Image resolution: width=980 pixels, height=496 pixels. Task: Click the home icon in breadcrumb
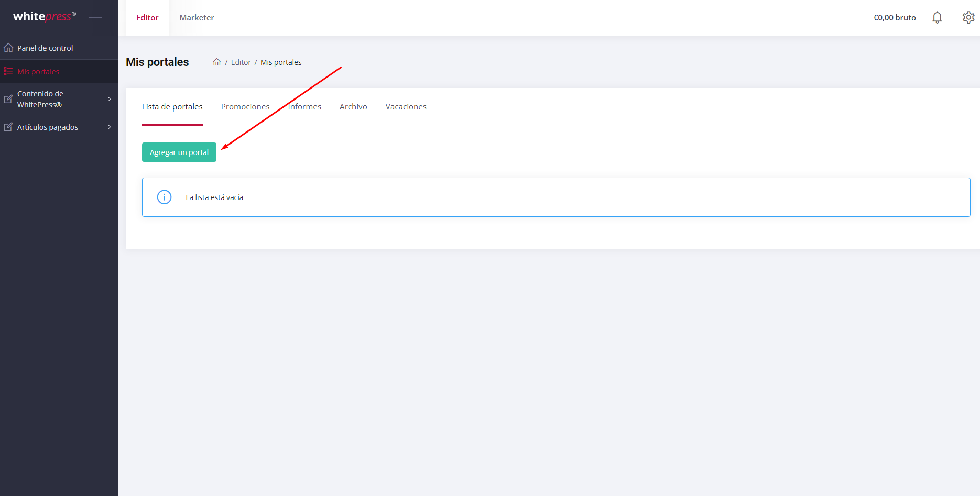[217, 62]
